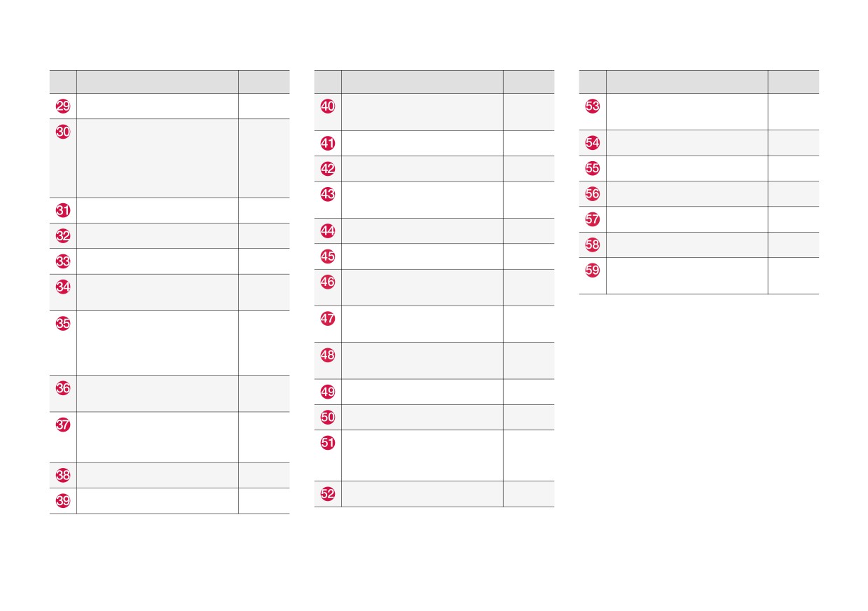Select the red badge numbered 39
Viewport: 868px width, 611px height.
[x=63, y=501]
